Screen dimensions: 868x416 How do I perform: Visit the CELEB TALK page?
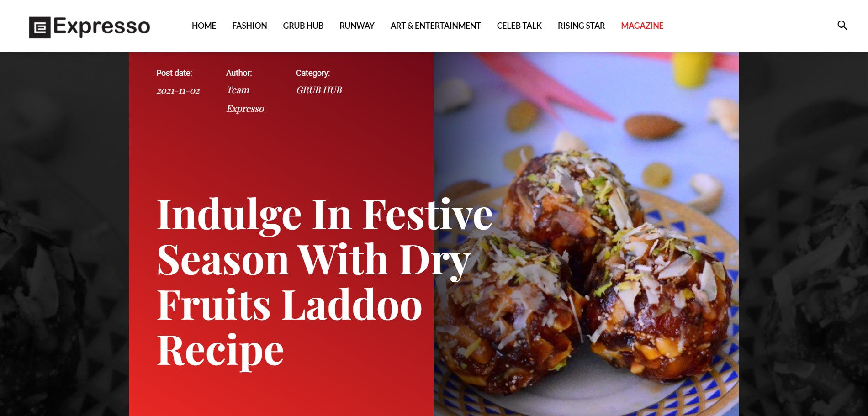(519, 26)
